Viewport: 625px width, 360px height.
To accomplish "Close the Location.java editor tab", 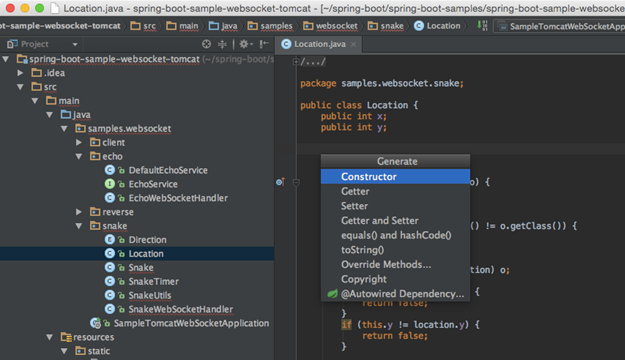I will click(353, 44).
